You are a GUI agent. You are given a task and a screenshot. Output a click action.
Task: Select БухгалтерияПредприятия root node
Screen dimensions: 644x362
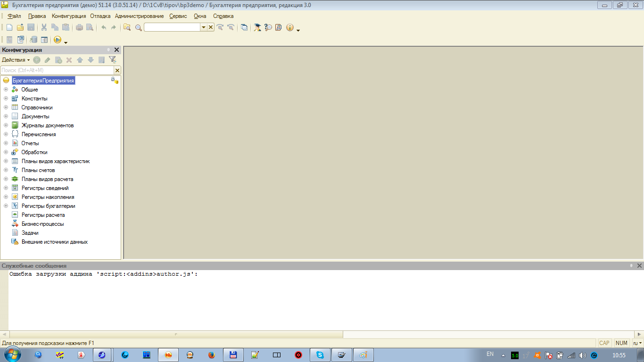point(43,81)
